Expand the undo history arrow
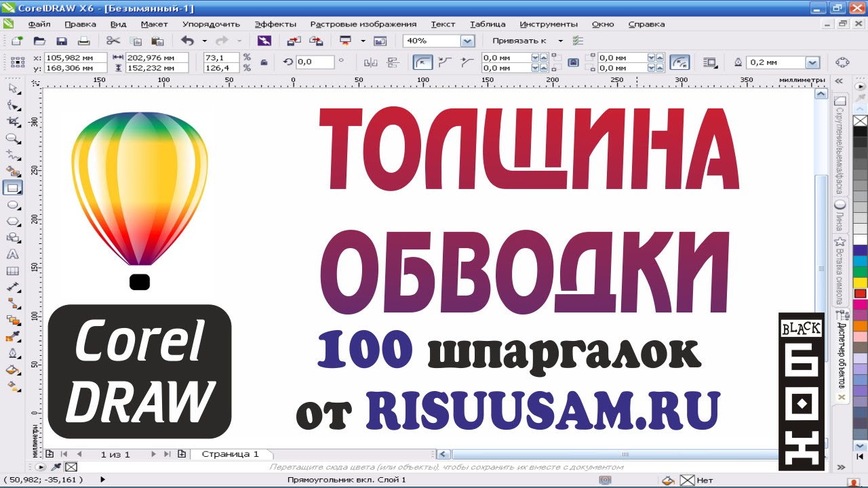The image size is (868, 488). pos(203,41)
